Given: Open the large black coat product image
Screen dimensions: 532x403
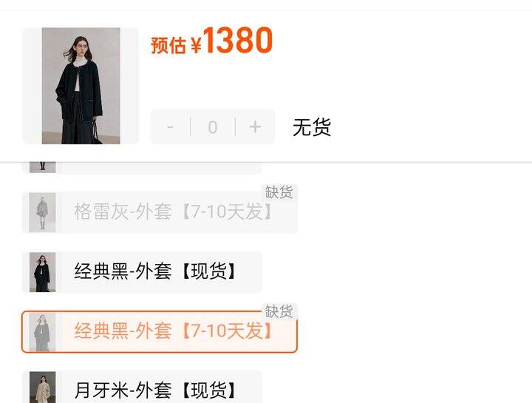Looking at the screenshot, I should [81, 86].
